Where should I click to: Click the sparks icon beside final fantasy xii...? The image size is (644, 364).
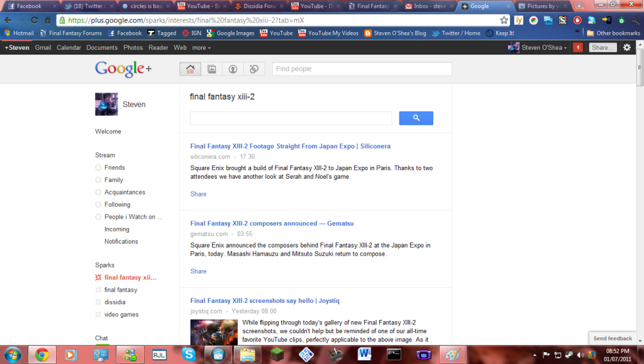point(99,277)
